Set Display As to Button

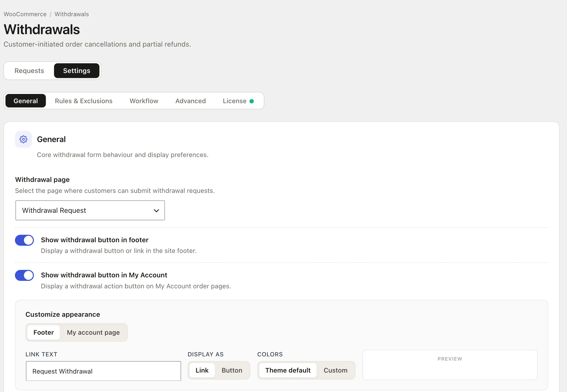pos(232,370)
